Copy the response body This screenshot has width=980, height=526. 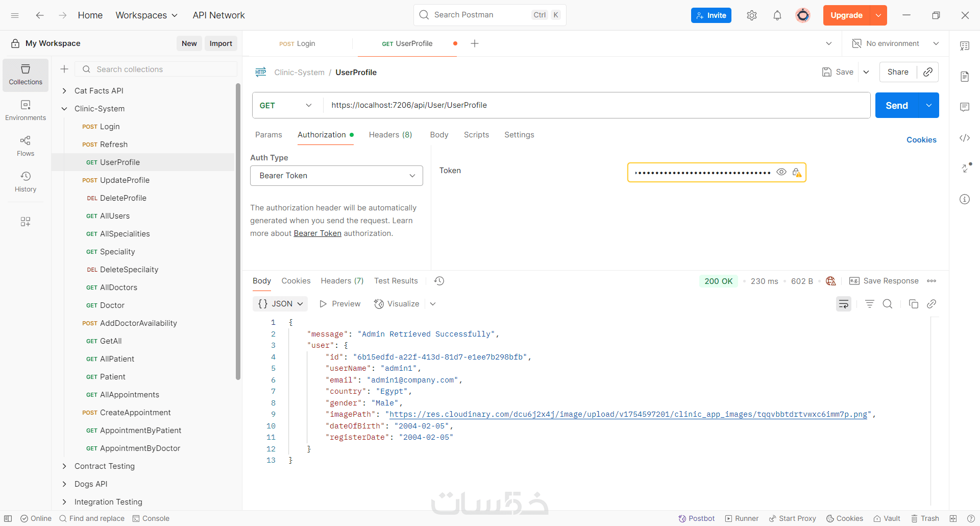coord(914,304)
